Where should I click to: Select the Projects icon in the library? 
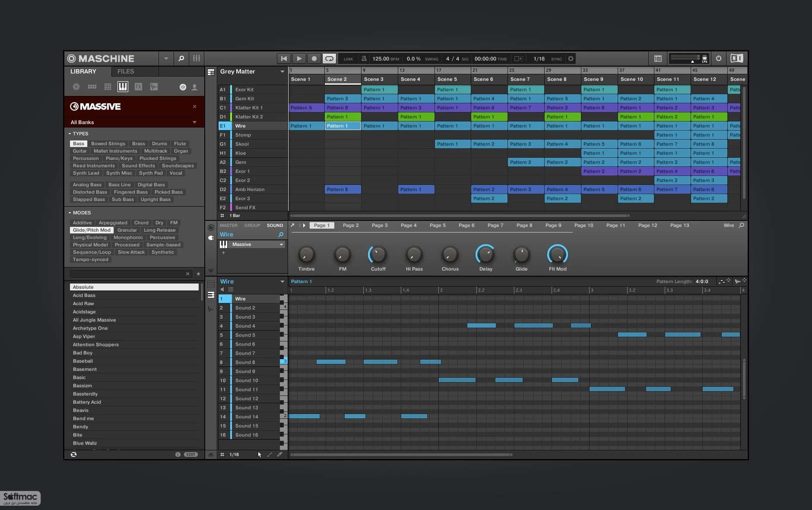tap(76, 87)
